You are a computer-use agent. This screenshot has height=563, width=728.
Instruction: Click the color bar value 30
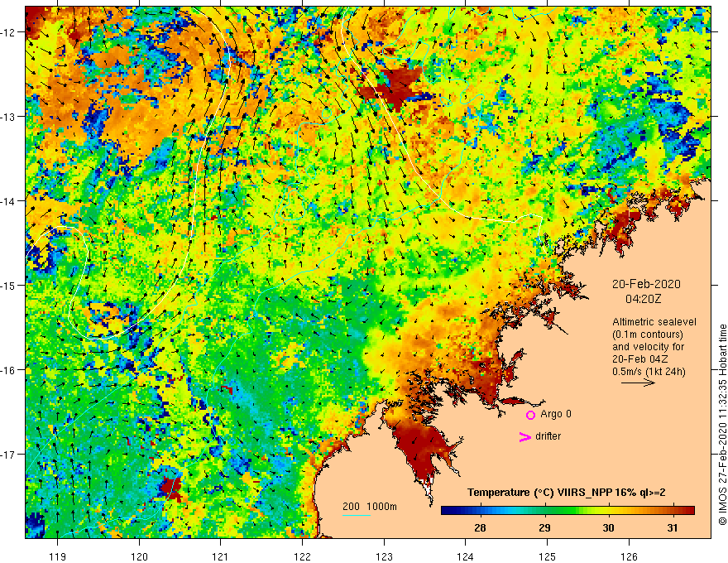coord(608,527)
